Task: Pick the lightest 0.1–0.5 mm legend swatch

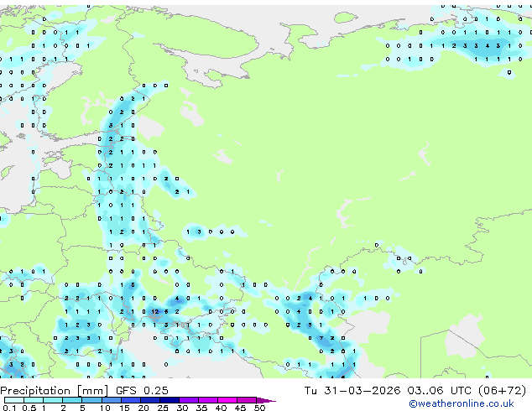Action: coord(14,400)
